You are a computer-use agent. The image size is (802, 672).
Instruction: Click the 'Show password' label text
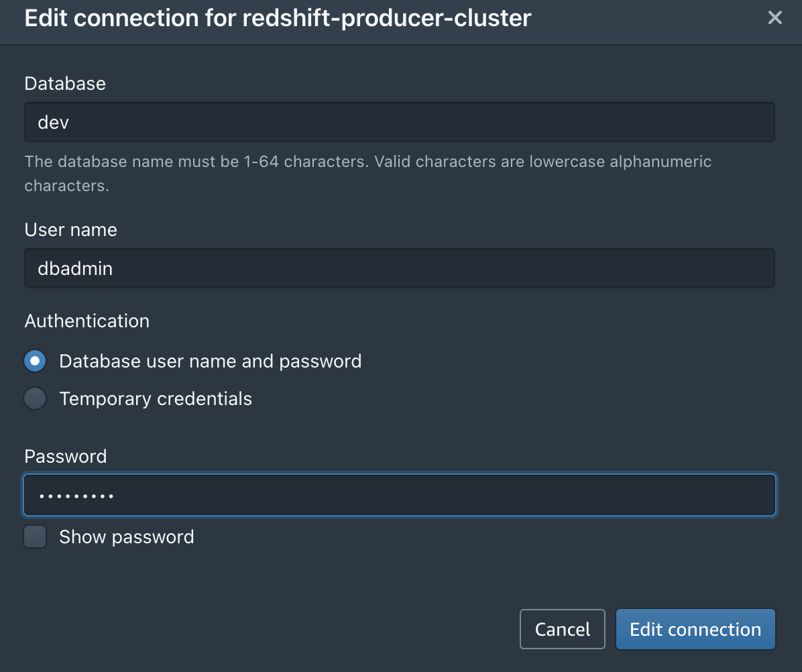(x=126, y=537)
